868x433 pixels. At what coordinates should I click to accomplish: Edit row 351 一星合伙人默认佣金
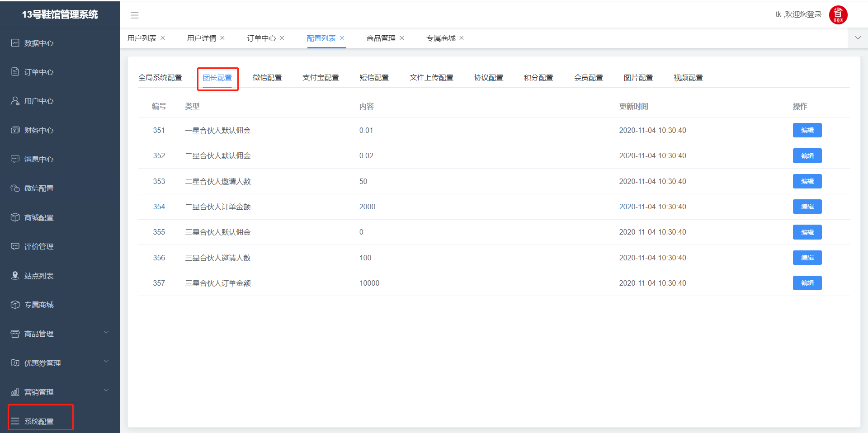point(807,130)
